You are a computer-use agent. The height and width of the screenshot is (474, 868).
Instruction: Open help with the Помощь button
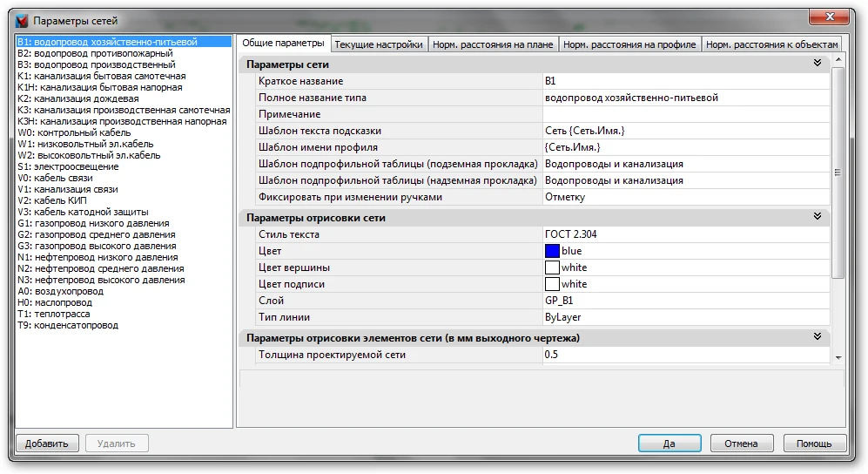point(814,444)
